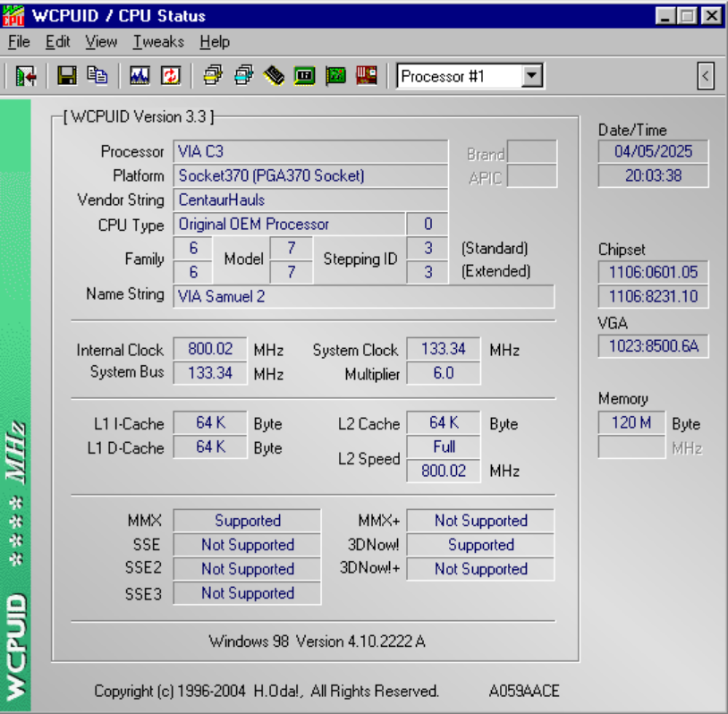This screenshot has height=714, width=728.
Task: Click the Windows 98 Version 4.10.2222 A text
Action: coord(317,642)
